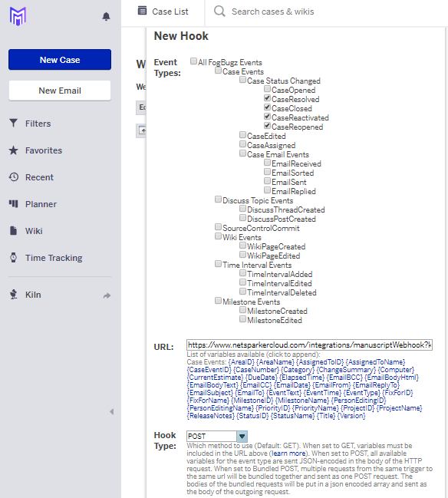This screenshot has width=448, height=498.
Task: Enable the CaseOpened checkbox
Action: coord(267,88)
